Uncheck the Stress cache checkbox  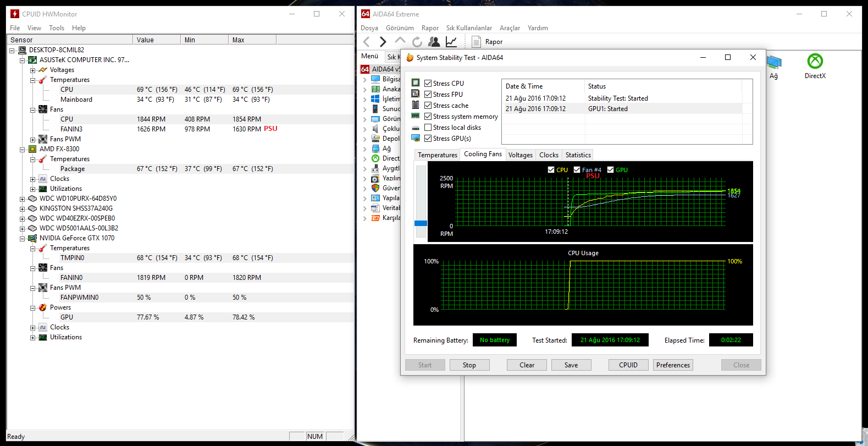(x=428, y=105)
